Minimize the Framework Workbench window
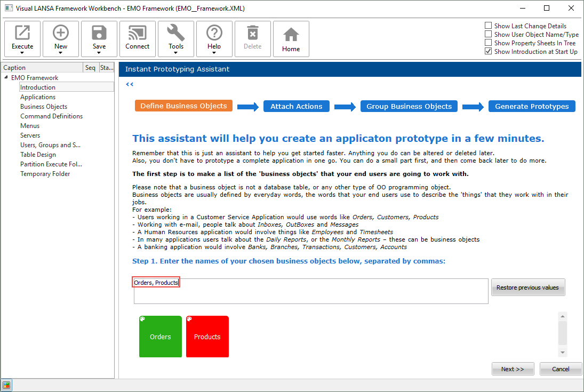 (x=523, y=8)
